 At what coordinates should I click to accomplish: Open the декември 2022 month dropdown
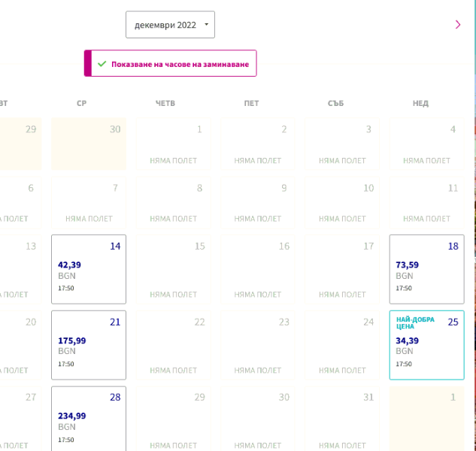[x=170, y=25]
